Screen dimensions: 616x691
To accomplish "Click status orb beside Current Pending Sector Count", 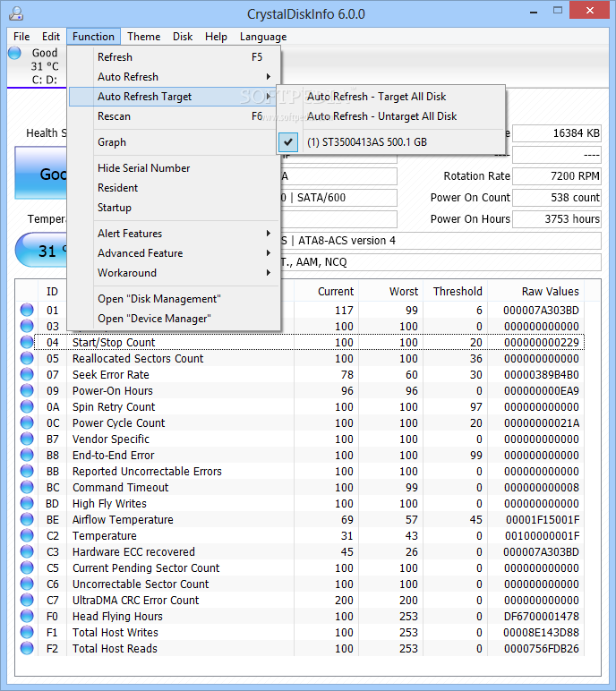I will (27, 567).
